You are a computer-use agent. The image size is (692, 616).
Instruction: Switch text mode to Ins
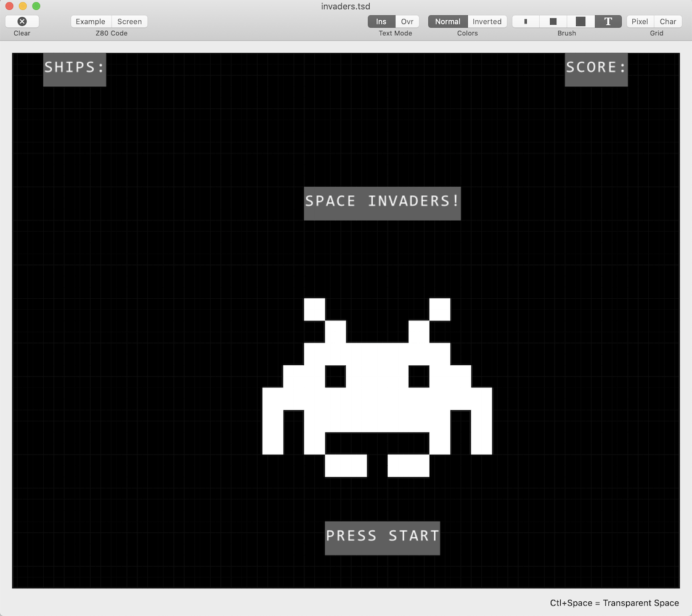(381, 22)
